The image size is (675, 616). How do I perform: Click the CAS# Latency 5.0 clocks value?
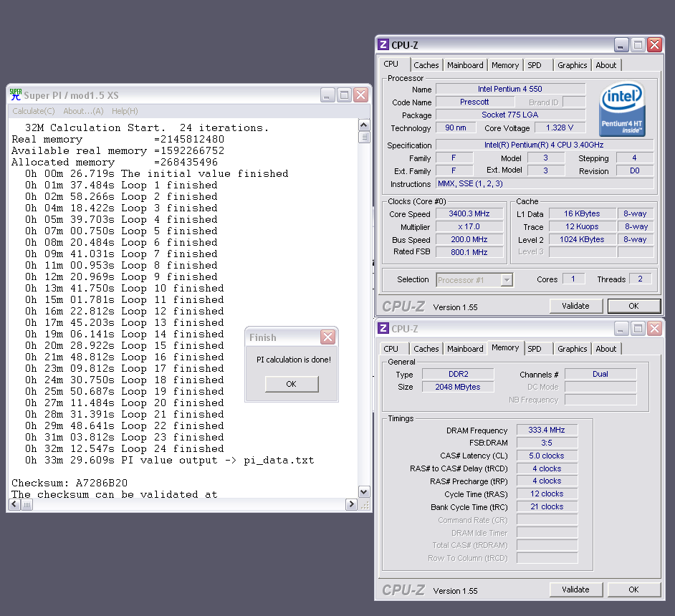(x=547, y=456)
